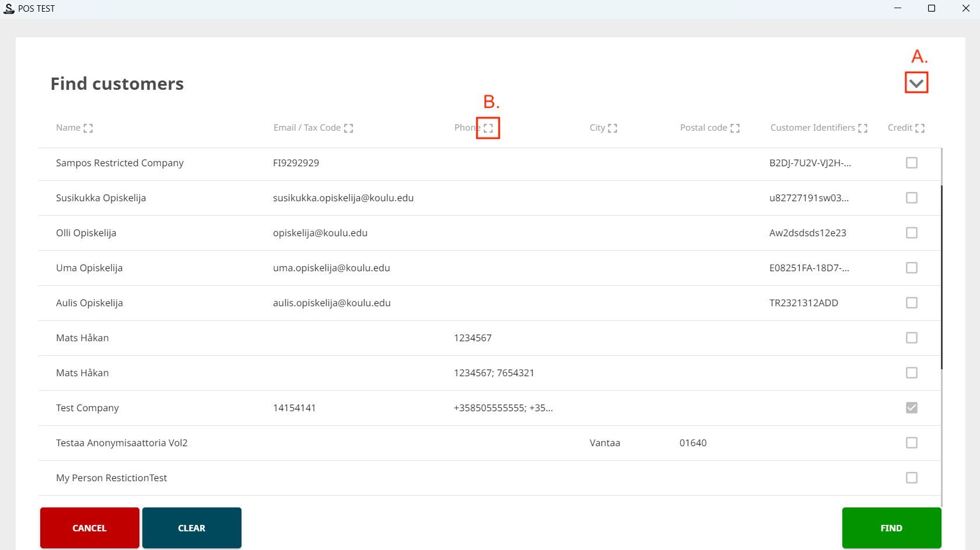Tick the checkbox for Aulis Opiskelija
The width and height of the screenshot is (980, 550).
click(912, 303)
